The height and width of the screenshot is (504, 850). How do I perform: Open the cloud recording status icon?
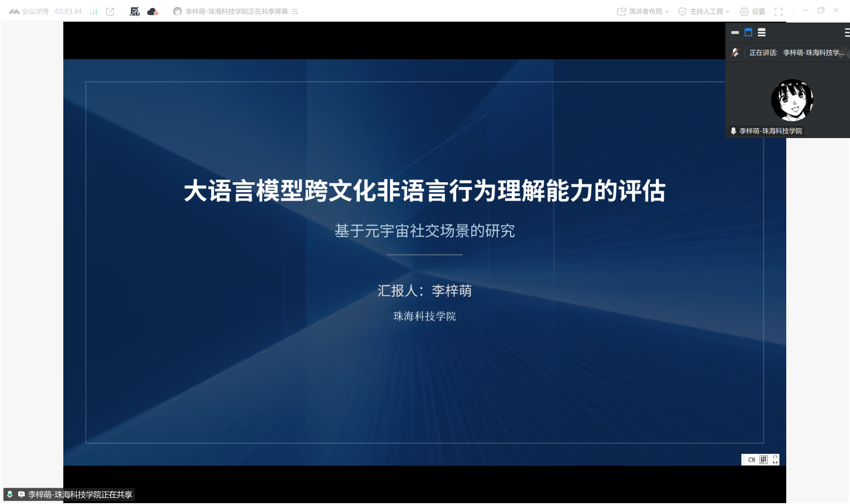click(152, 12)
